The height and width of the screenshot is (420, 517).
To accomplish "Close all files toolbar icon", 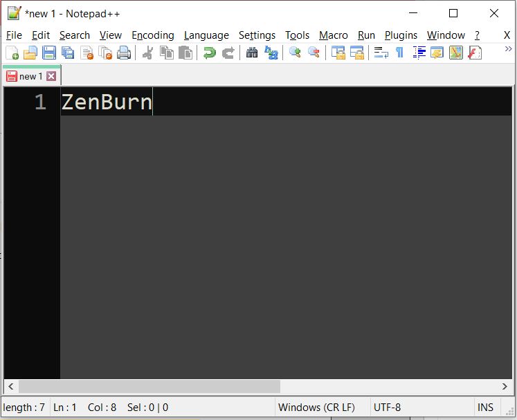I will [105, 53].
